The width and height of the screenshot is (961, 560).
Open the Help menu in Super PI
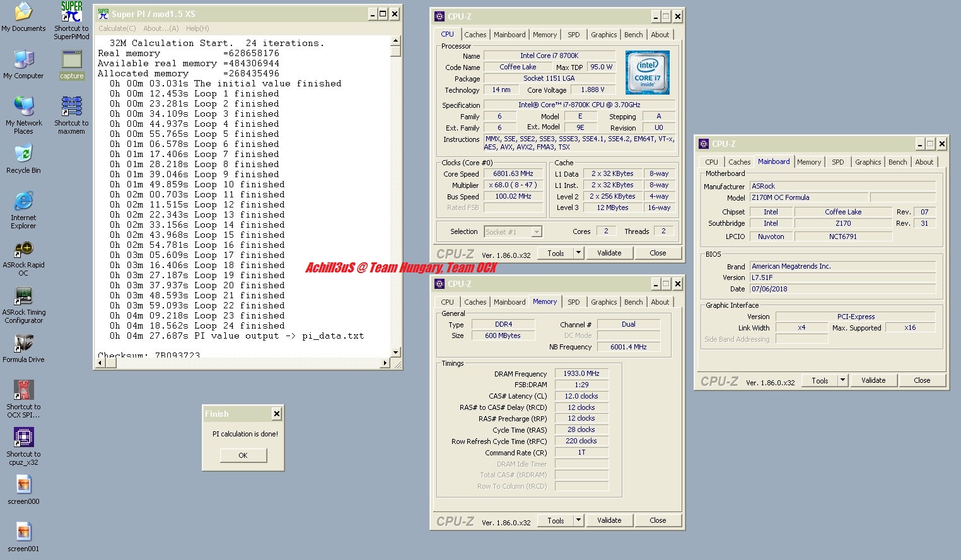coord(197,28)
